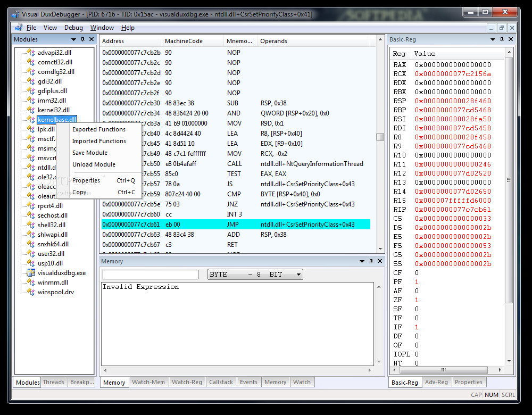
Task: Click the advapi32.dll module icon
Action: click(x=31, y=53)
